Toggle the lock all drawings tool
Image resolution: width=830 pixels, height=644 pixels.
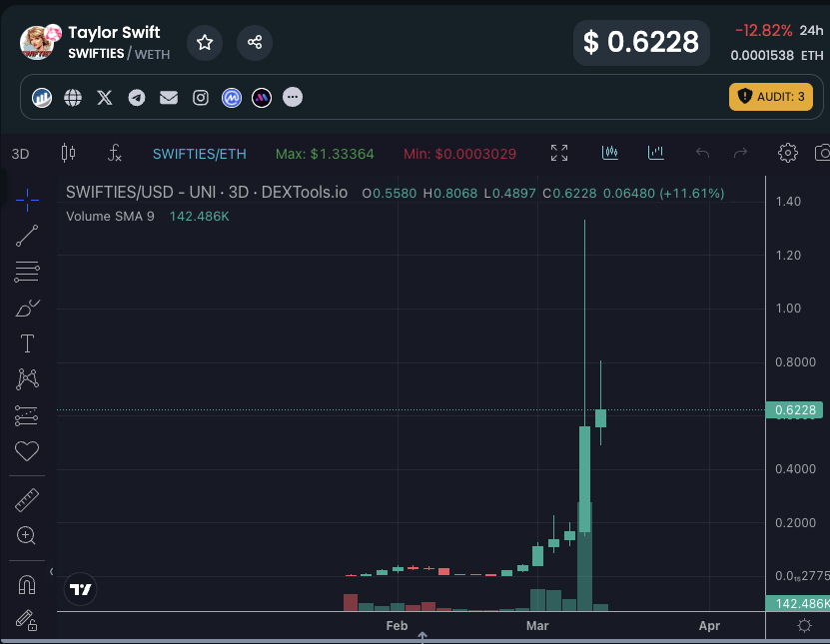coord(26,620)
